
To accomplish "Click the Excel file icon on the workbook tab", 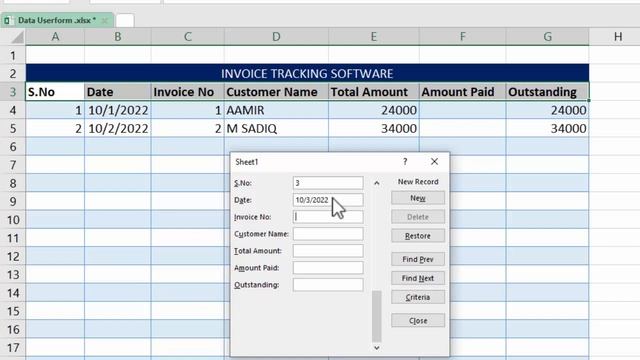I will (8, 20).
